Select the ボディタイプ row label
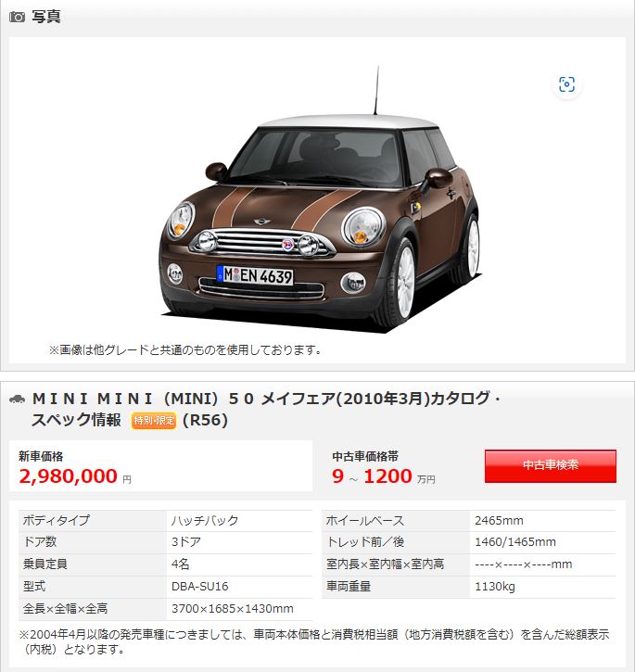The image size is (635, 672). (57, 520)
